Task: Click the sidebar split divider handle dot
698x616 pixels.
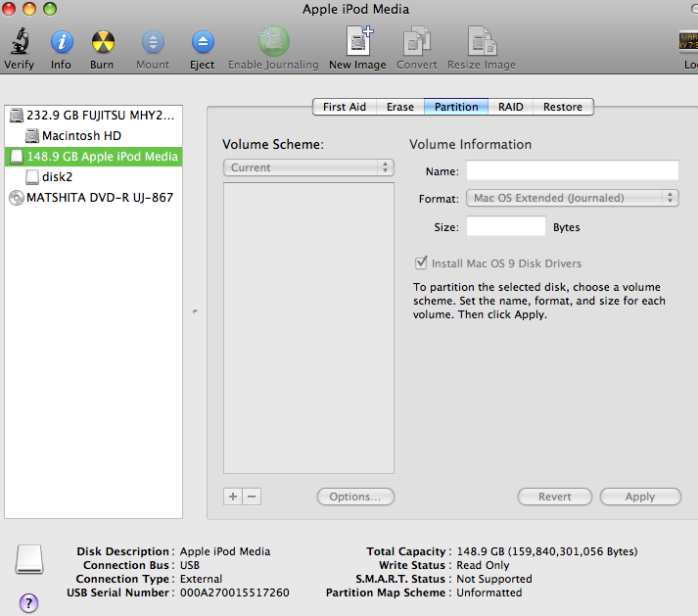Action: (x=195, y=311)
